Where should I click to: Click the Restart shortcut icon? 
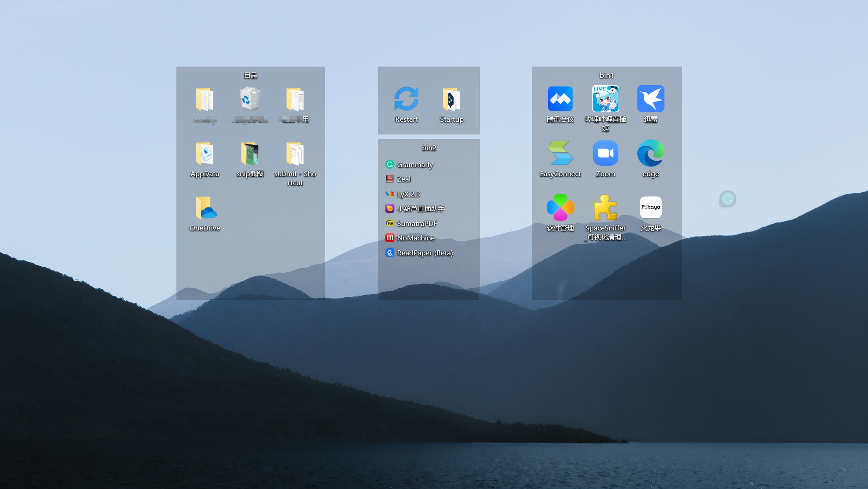[x=407, y=99]
